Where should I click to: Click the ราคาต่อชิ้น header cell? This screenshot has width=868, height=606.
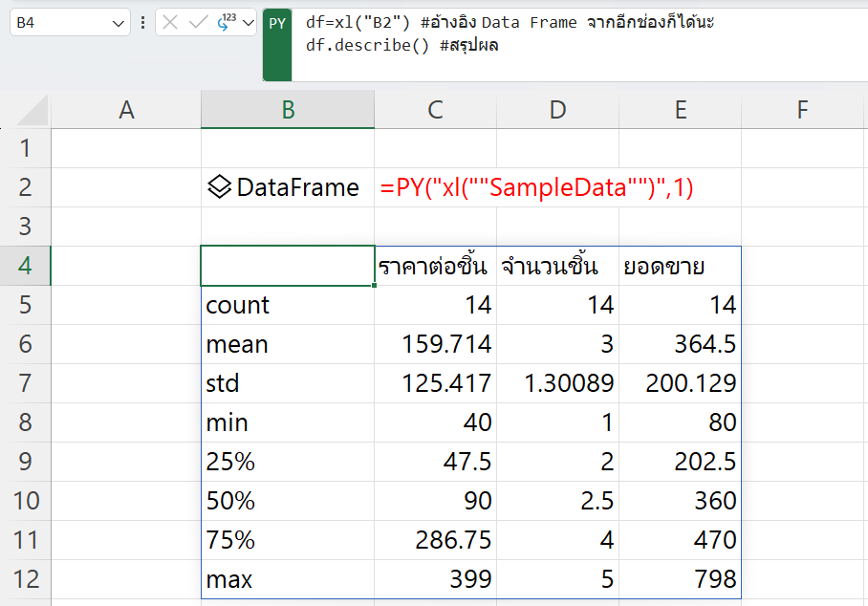click(x=436, y=266)
